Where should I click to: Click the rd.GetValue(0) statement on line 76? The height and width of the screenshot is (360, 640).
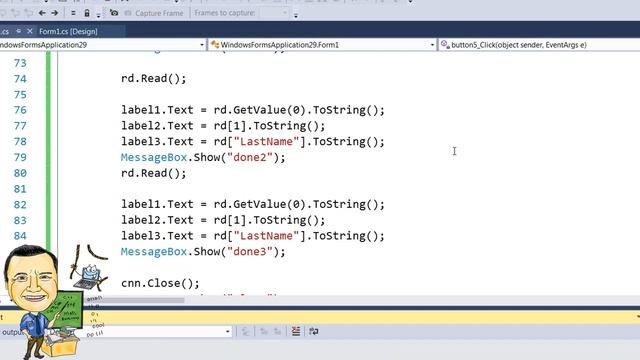click(253, 110)
